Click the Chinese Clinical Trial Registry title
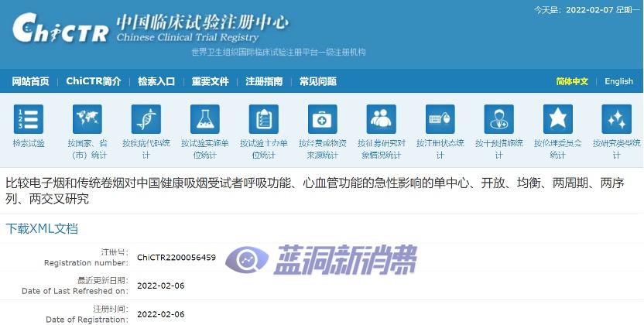This screenshot has height=325, width=644. coord(187,37)
